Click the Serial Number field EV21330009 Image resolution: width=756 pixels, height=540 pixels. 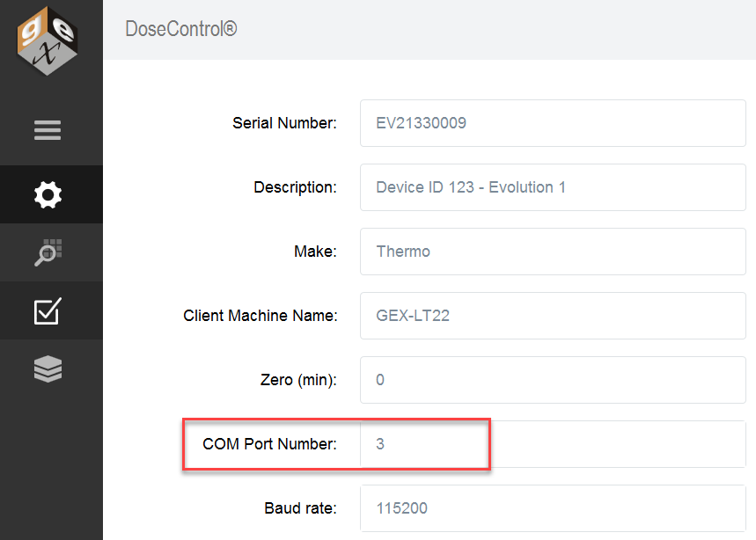click(553, 123)
